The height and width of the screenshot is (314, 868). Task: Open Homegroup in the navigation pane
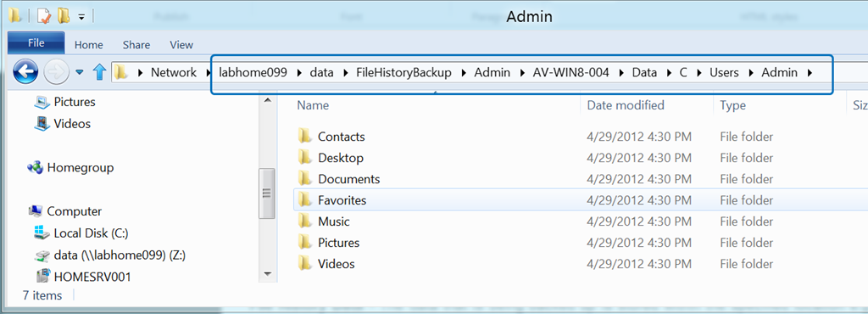(x=81, y=167)
